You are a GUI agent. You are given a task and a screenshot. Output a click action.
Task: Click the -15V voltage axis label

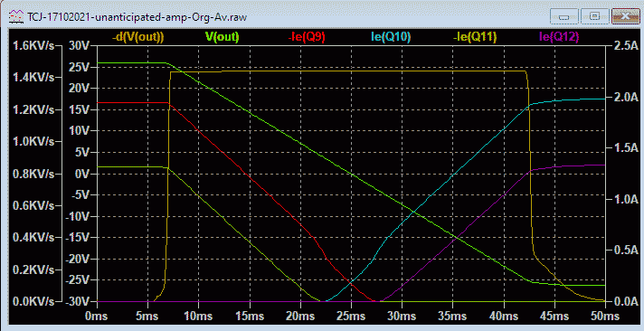click(x=77, y=237)
